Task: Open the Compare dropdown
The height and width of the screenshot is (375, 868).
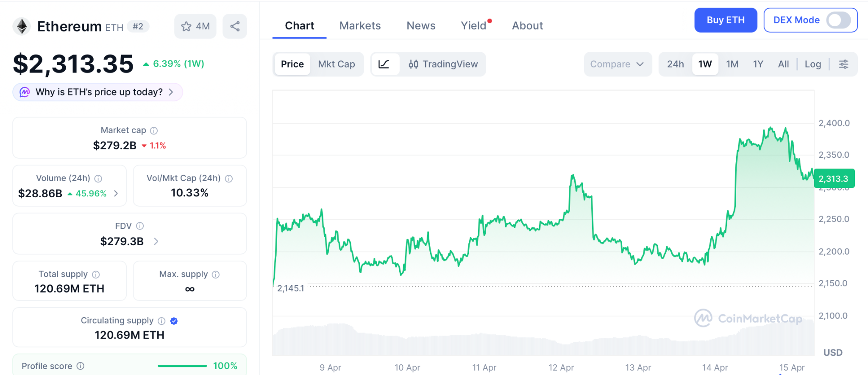Action: click(x=617, y=64)
